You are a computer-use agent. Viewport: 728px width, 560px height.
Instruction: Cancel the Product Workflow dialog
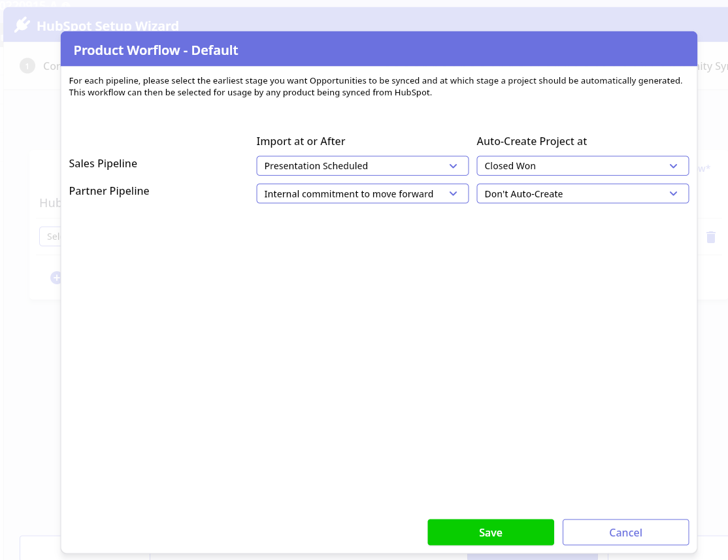(x=625, y=533)
